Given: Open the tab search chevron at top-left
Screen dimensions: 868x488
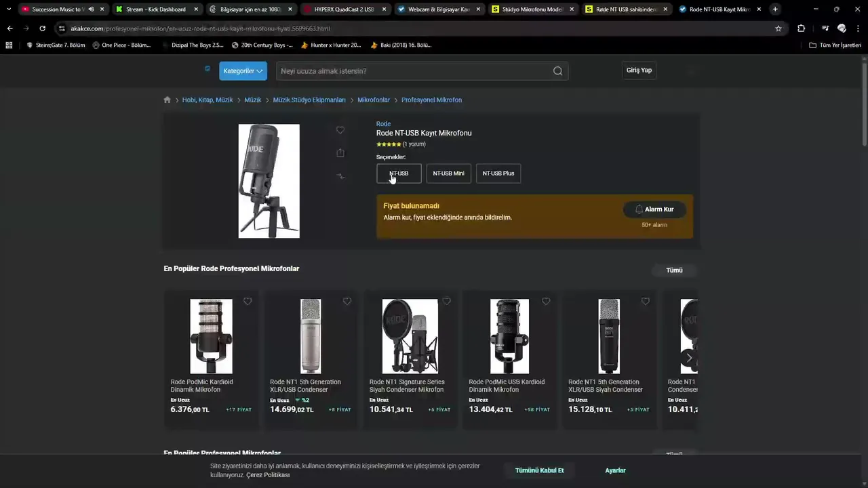Looking at the screenshot, I should coord(9,9).
